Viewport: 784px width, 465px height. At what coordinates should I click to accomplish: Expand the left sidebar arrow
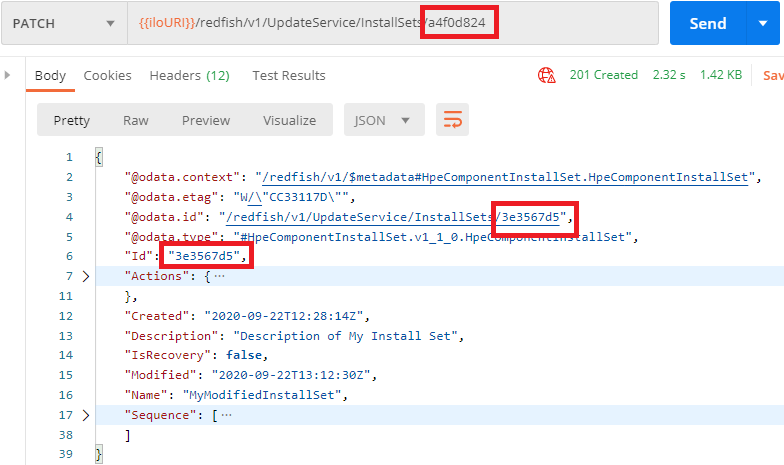click(x=8, y=75)
